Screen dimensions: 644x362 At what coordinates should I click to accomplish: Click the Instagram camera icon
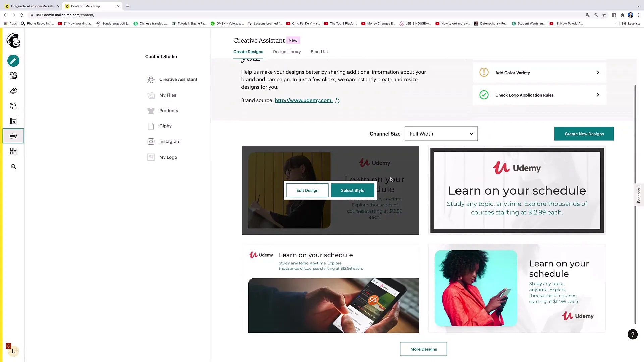[151, 141]
